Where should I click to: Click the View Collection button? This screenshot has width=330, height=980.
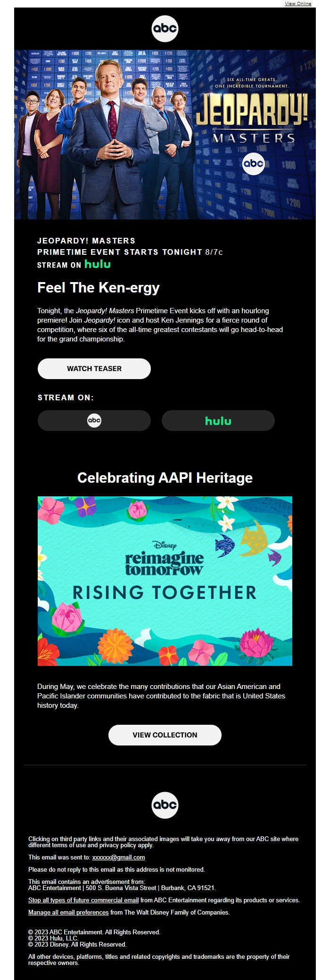(165, 735)
